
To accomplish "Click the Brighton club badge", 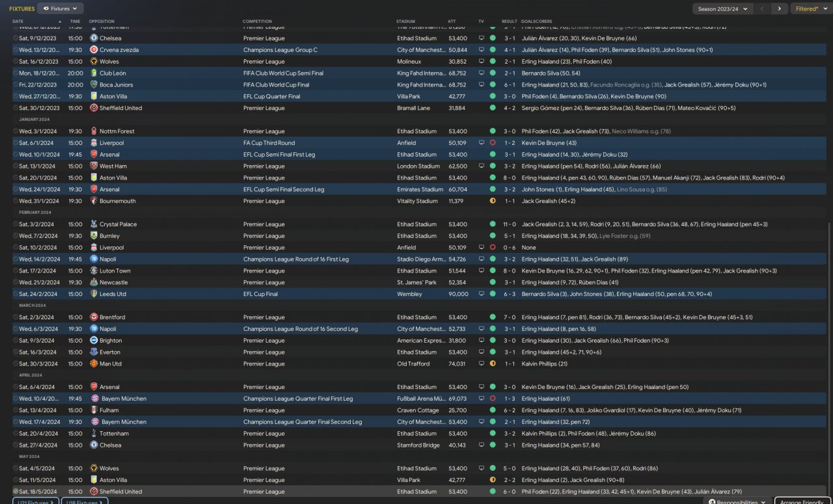I will tap(94, 341).
